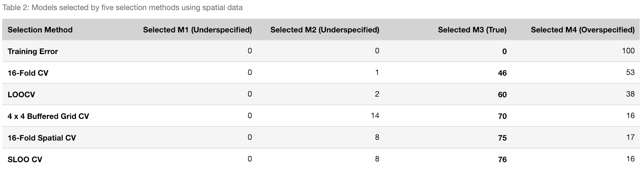Click the bold value 46 under M3

pyautogui.click(x=502, y=73)
